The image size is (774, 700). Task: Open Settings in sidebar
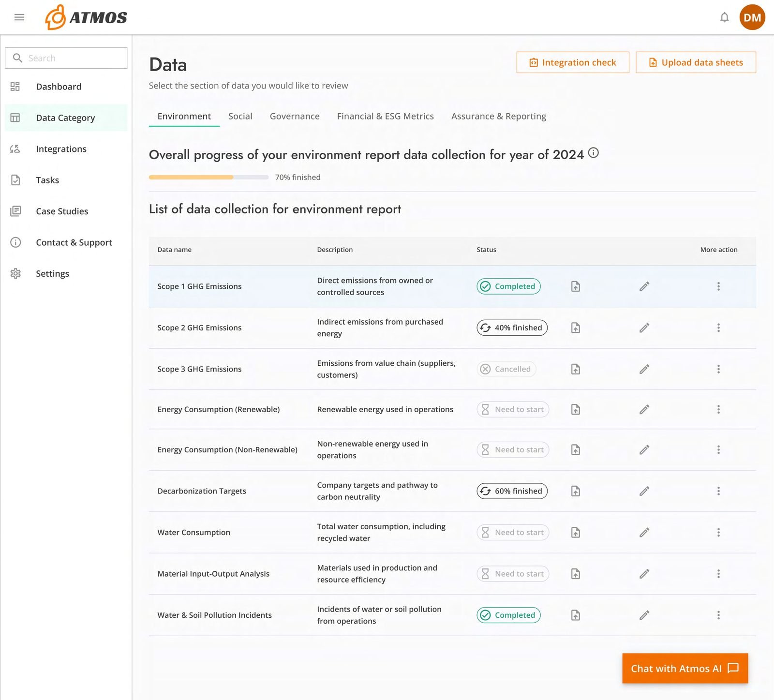pos(66,274)
